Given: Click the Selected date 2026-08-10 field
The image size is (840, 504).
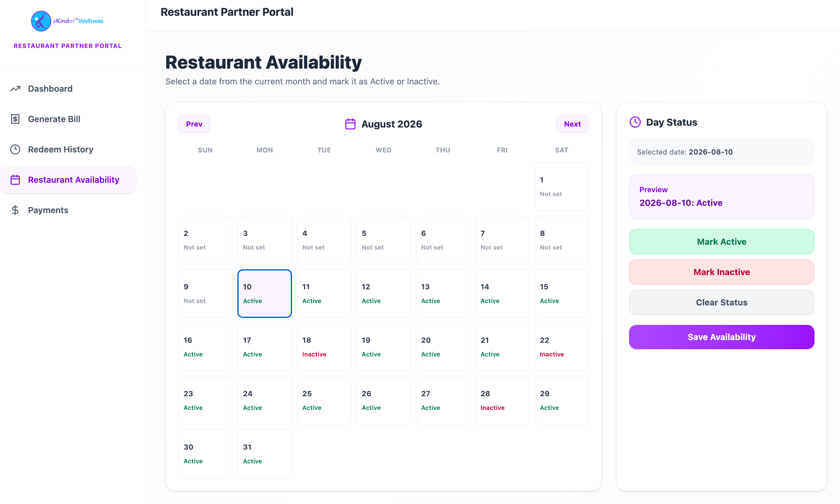Looking at the screenshot, I should point(721,152).
